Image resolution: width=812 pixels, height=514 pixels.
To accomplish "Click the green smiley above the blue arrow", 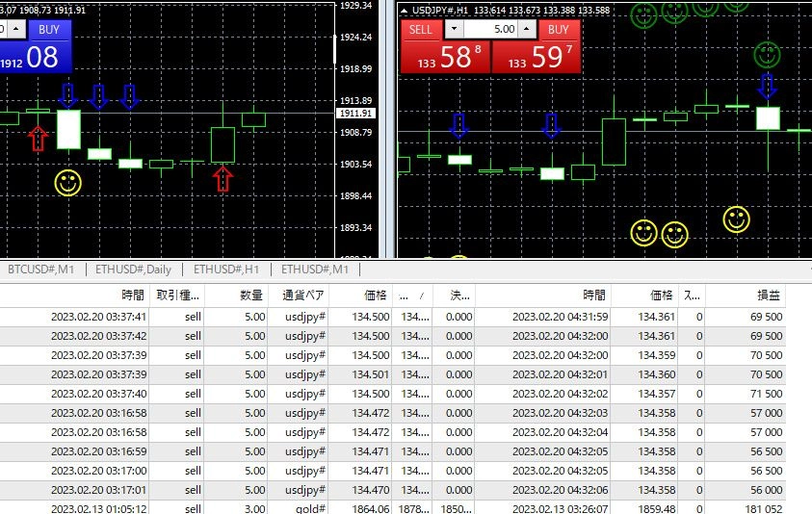I will (x=767, y=54).
